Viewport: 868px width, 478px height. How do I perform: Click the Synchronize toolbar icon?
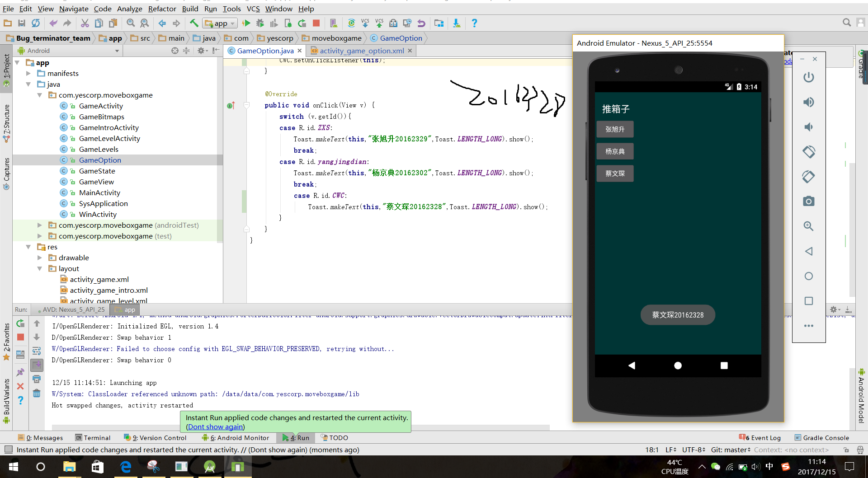pyautogui.click(x=36, y=23)
